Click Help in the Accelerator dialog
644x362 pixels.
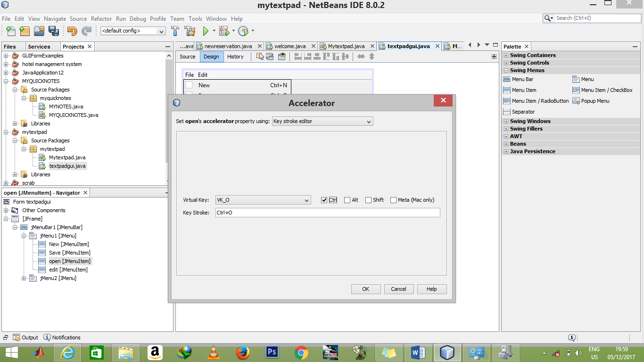[x=432, y=289]
